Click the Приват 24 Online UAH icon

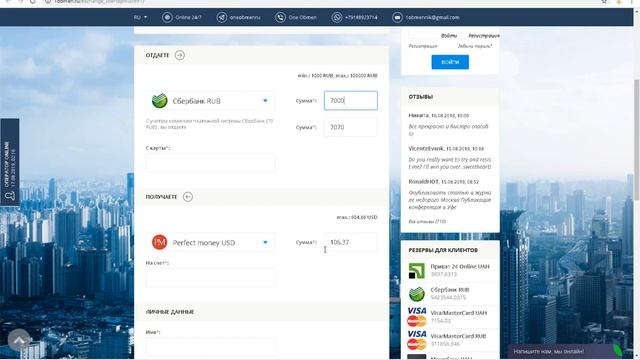[417, 271]
